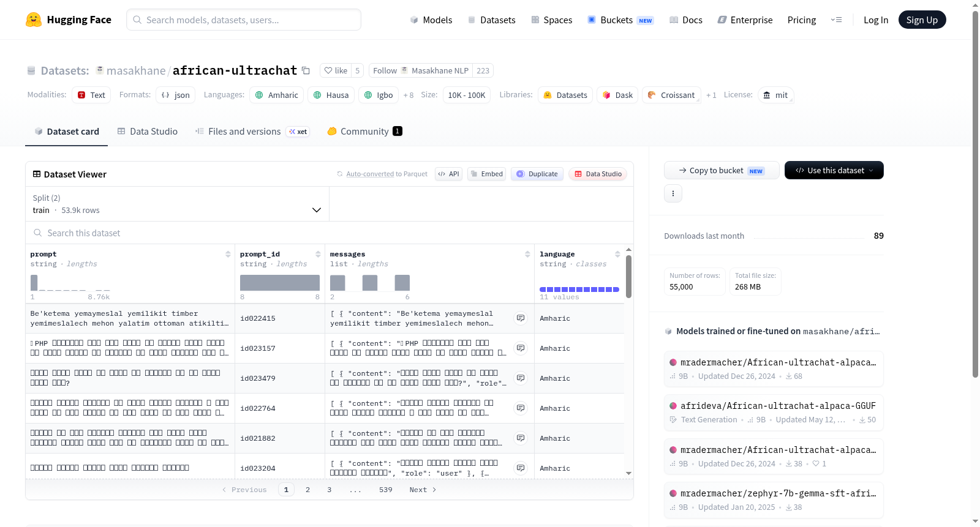Select the Hausa language tag
Image resolution: width=980 pixels, height=527 pixels.
(x=331, y=95)
